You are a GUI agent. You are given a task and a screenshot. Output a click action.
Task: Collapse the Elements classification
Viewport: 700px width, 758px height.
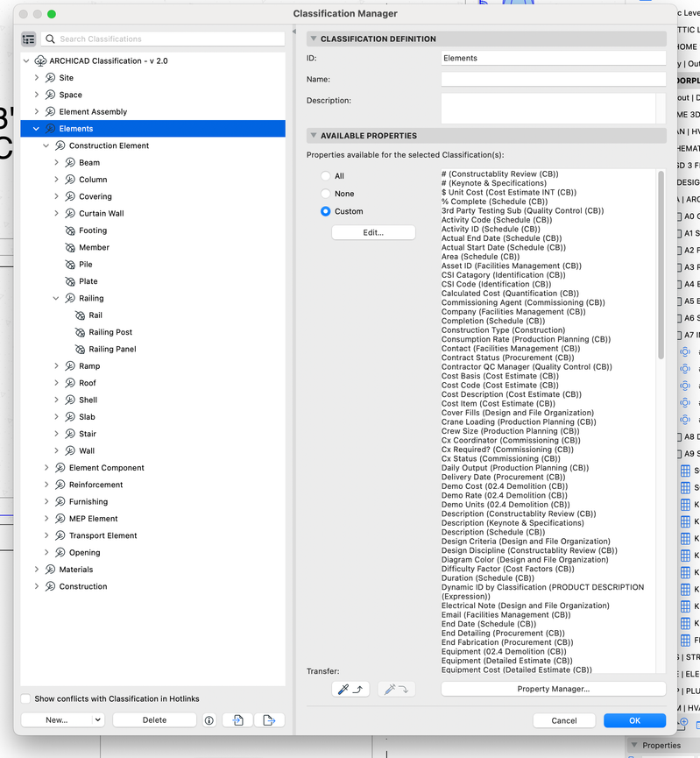[36, 129]
